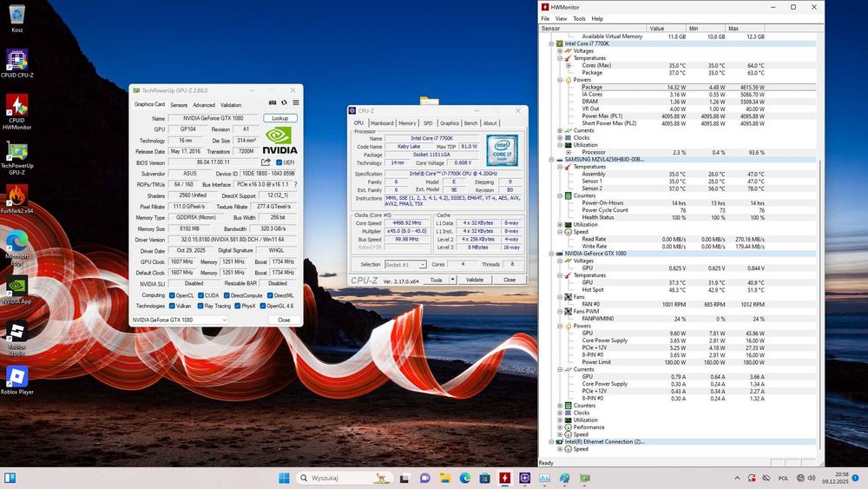Open Task View on the taskbar
Screen dimensions: 868x489
click(404, 479)
